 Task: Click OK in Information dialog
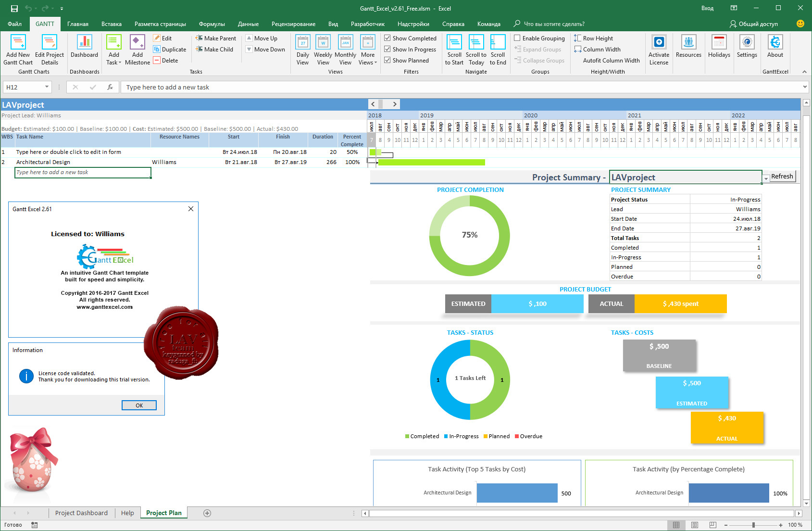(139, 405)
